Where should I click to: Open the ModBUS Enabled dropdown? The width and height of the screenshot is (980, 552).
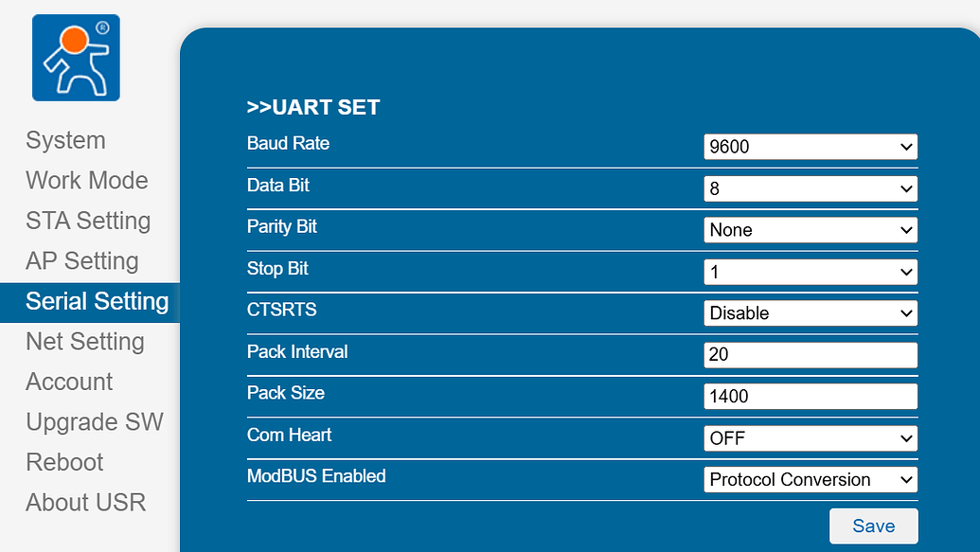pos(810,479)
